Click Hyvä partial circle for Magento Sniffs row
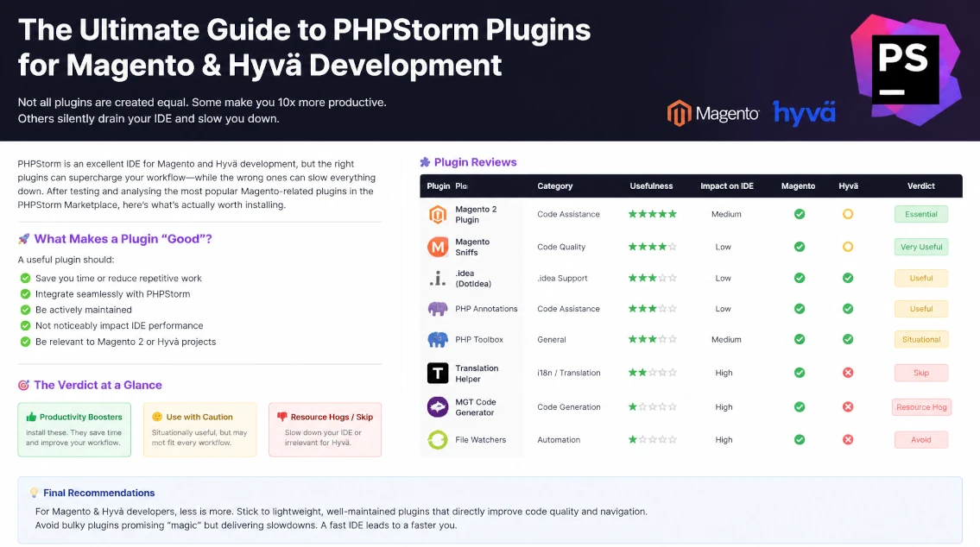 (x=848, y=247)
